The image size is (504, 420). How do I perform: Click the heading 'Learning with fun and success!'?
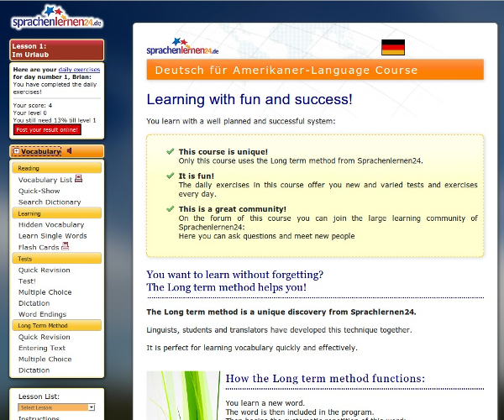coord(249,99)
